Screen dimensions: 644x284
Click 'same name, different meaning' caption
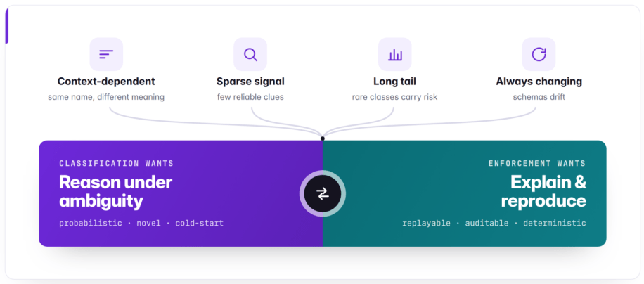pos(106,97)
